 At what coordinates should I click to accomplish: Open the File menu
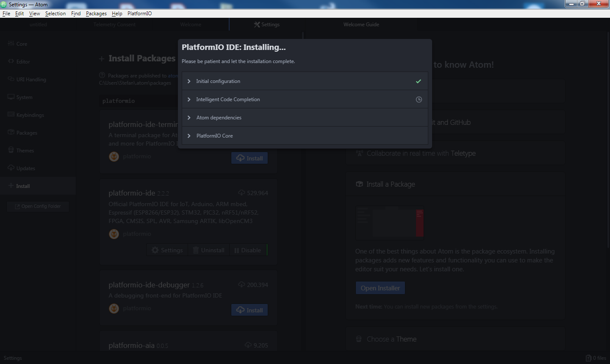click(x=6, y=14)
